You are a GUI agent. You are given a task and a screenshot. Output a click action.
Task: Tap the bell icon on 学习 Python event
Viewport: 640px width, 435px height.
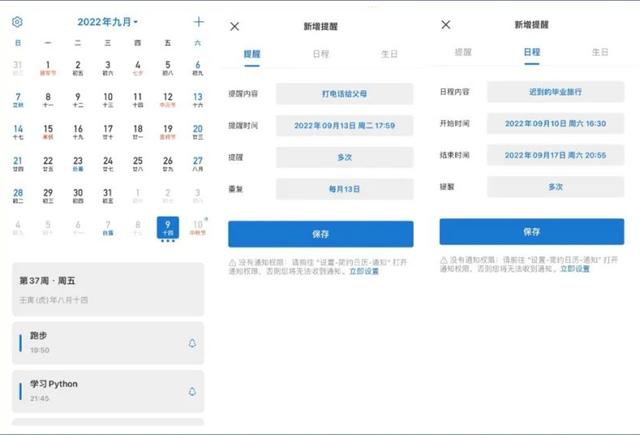click(x=192, y=392)
